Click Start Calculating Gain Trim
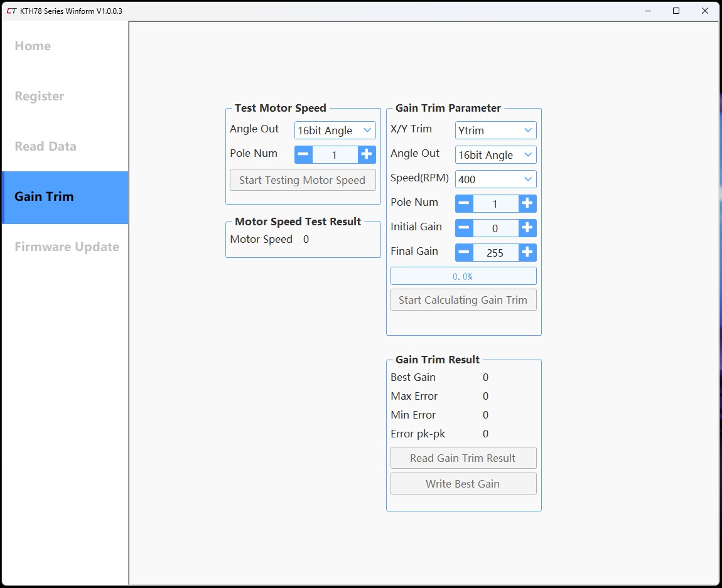The height and width of the screenshot is (588, 722). pyautogui.click(x=463, y=300)
